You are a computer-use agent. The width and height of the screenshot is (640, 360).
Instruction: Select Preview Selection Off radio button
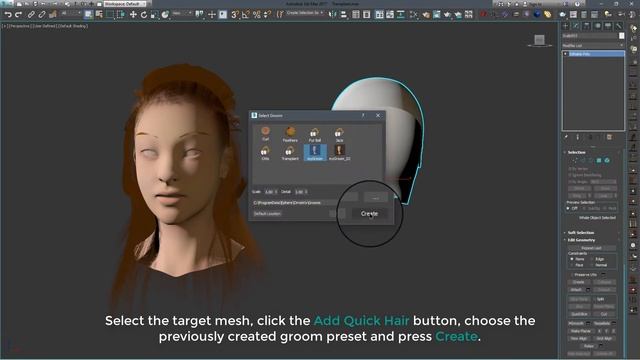[568, 208]
